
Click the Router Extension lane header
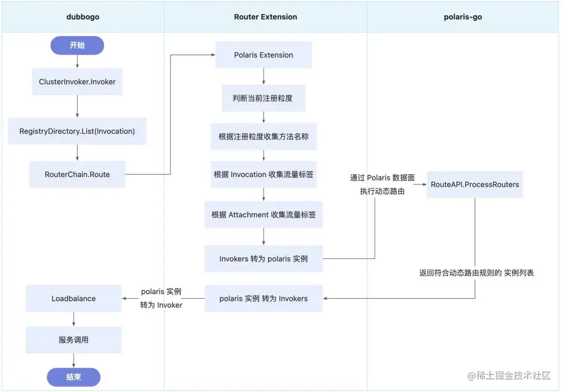(265, 17)
